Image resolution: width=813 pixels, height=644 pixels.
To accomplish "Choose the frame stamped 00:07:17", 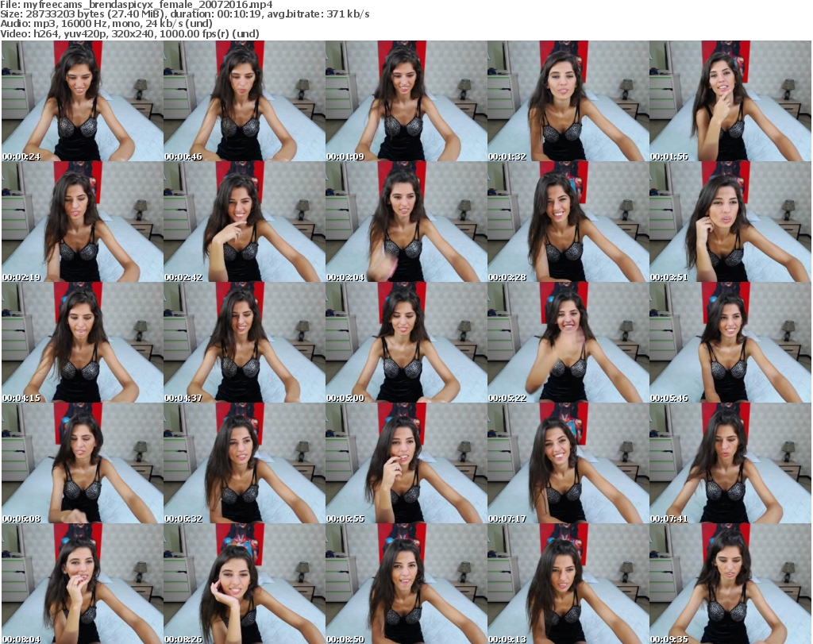I will tap(568, 463).
